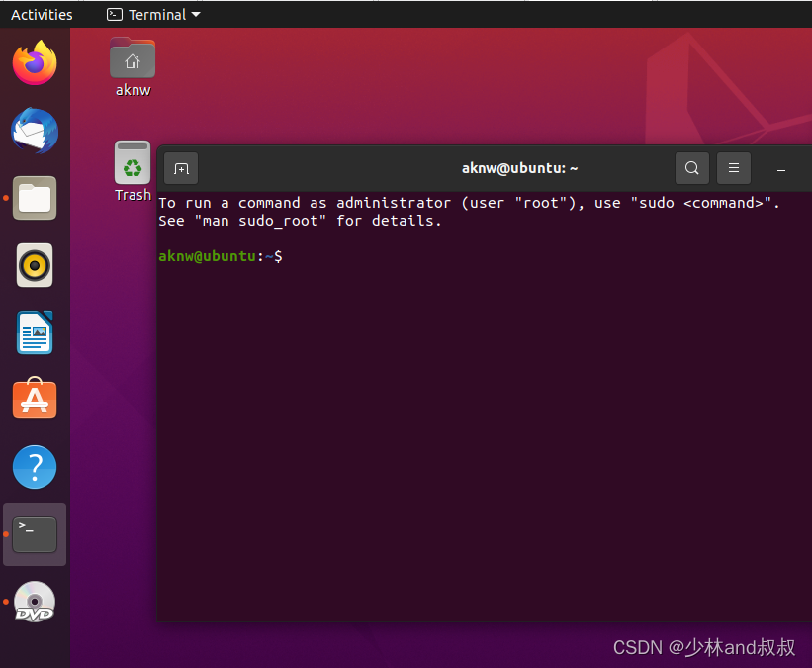812x668 pixels.
Task: Expand the Terminal app menu in top bar
Action: 154,15
